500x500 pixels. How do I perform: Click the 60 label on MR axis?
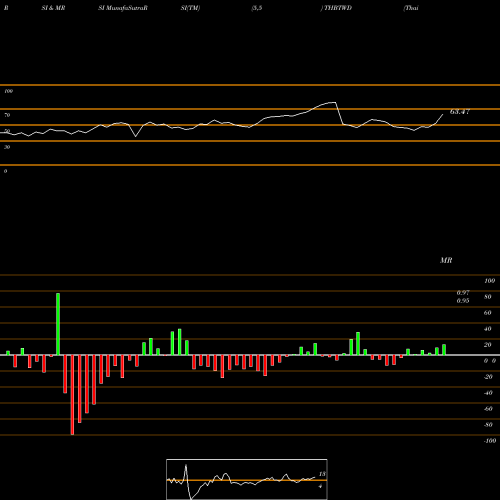tap(488, 313)
